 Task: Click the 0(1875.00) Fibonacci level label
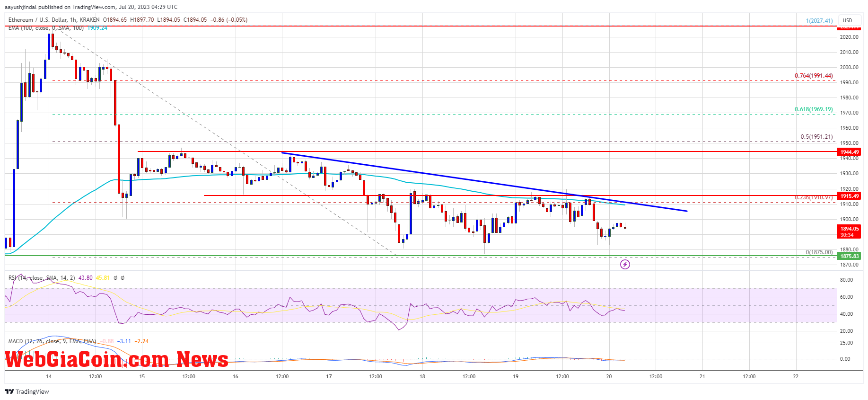click(x=819, y=252)
